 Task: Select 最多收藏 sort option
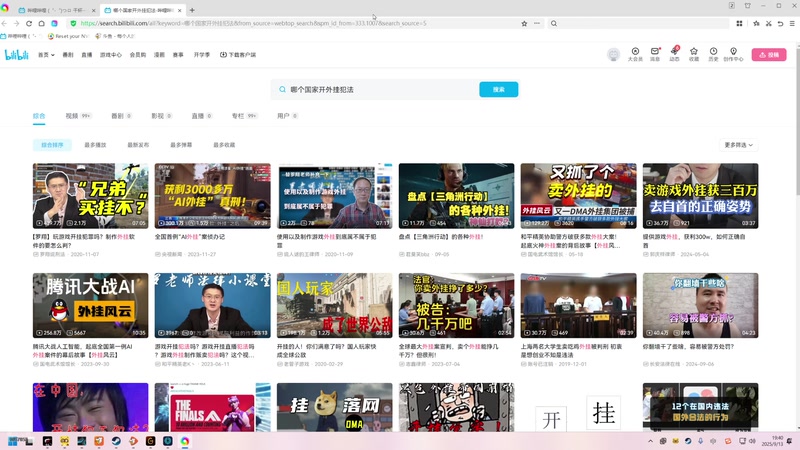pos(224,145)
